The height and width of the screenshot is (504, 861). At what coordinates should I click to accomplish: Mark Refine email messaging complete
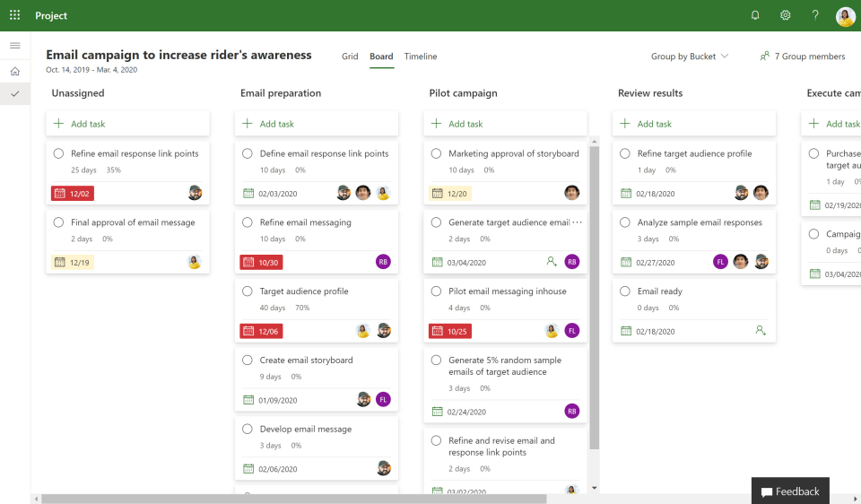(x=248, y=222)
